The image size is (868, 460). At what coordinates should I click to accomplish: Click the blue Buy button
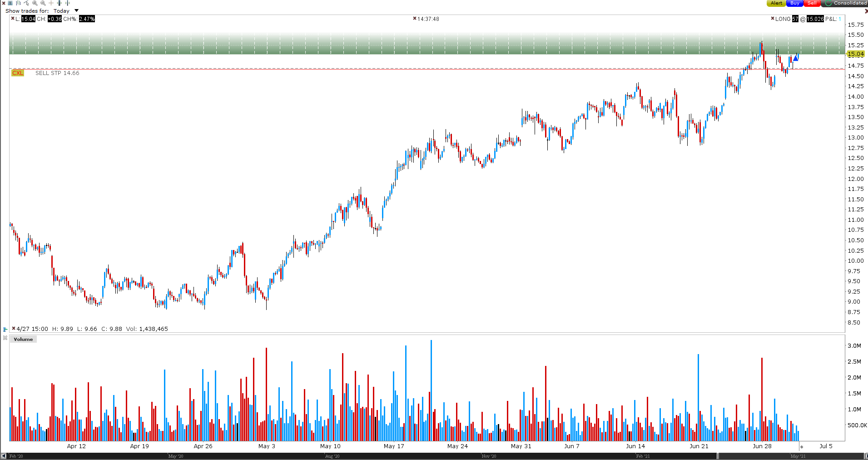click(x=794, y=3)
